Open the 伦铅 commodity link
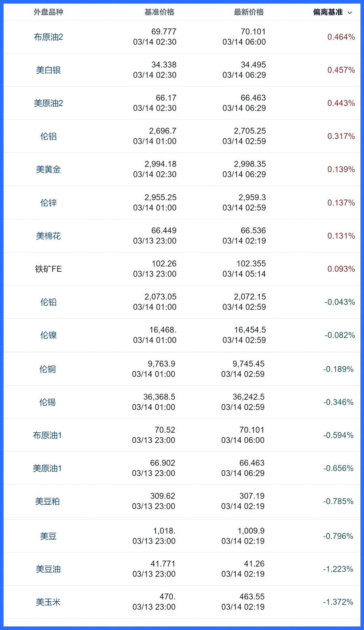The image size is (364, 630). (49, 302)
